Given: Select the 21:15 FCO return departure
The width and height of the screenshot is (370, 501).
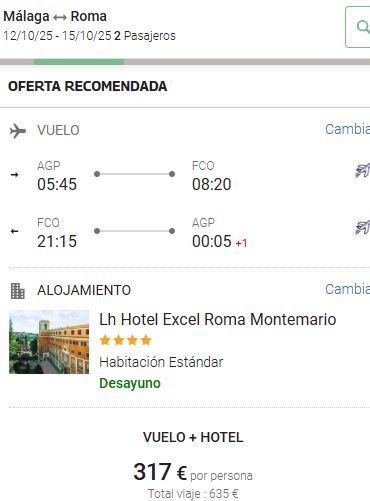Looking at the screenshot, I should pyautogui.click(x=57, y=241).
